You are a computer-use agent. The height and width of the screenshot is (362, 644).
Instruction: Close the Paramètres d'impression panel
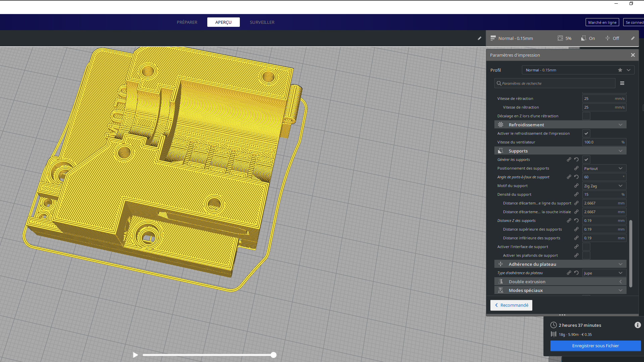pyautogui.click(x=633, y=55)
